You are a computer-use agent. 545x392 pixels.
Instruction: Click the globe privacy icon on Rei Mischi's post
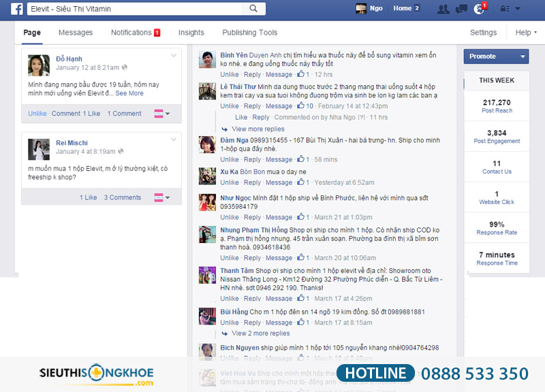pos(121,151)
